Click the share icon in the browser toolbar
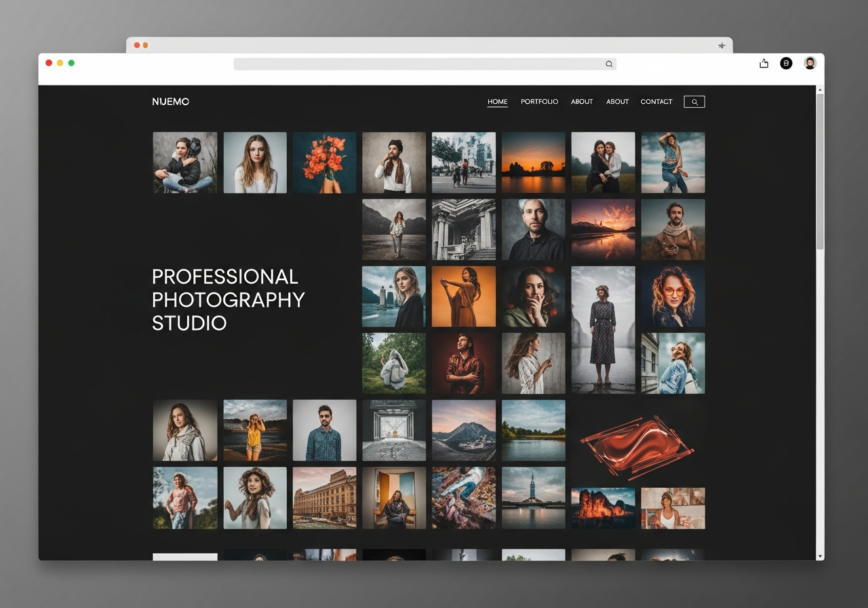 pos(764,62)
